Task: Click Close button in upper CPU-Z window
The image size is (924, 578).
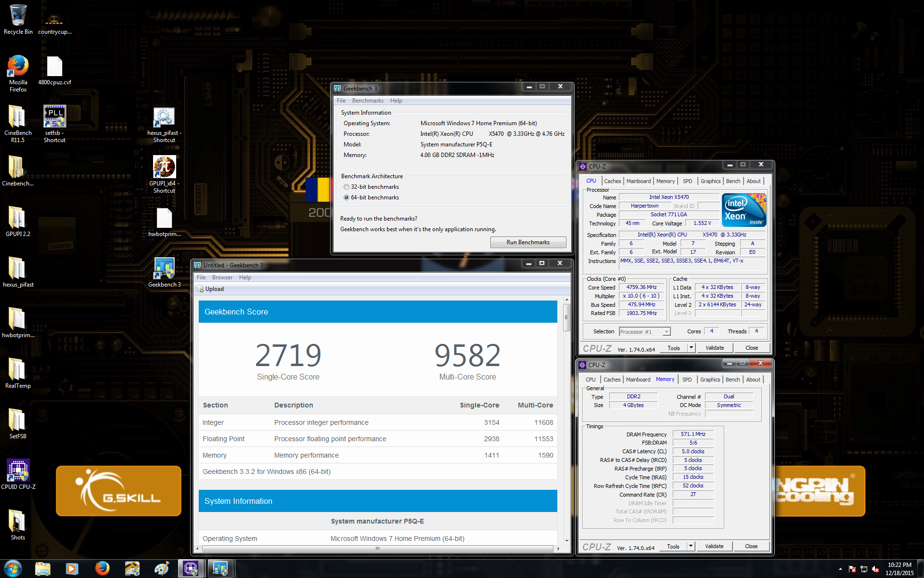Action: (x=752, y=348)
